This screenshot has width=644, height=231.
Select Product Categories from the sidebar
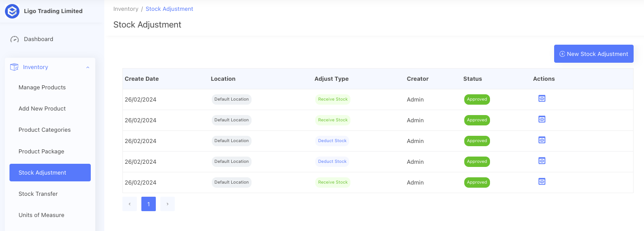click(x=44, y=130)
